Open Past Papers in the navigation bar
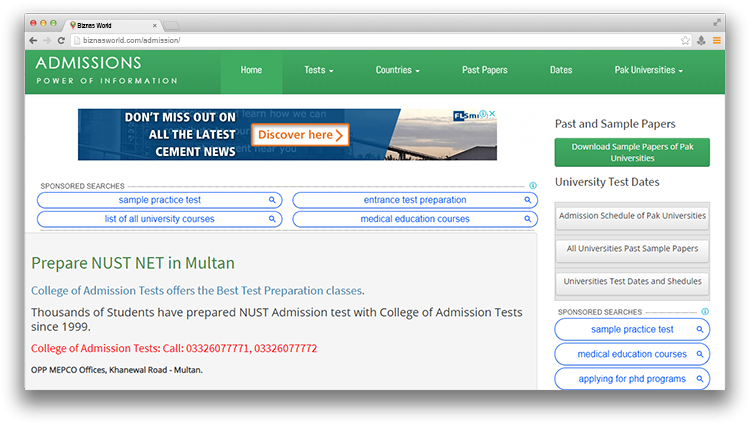 pyautogui.click(x=484, y=70)
